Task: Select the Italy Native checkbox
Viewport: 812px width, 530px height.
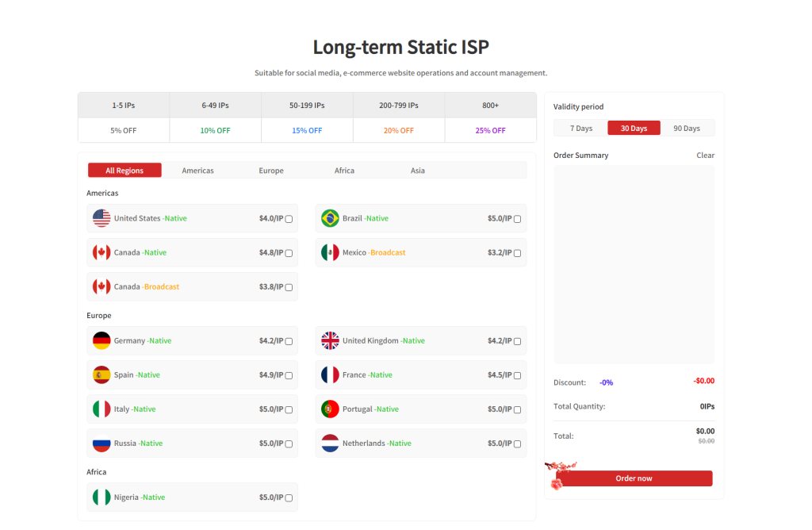Action: [289, 409]
